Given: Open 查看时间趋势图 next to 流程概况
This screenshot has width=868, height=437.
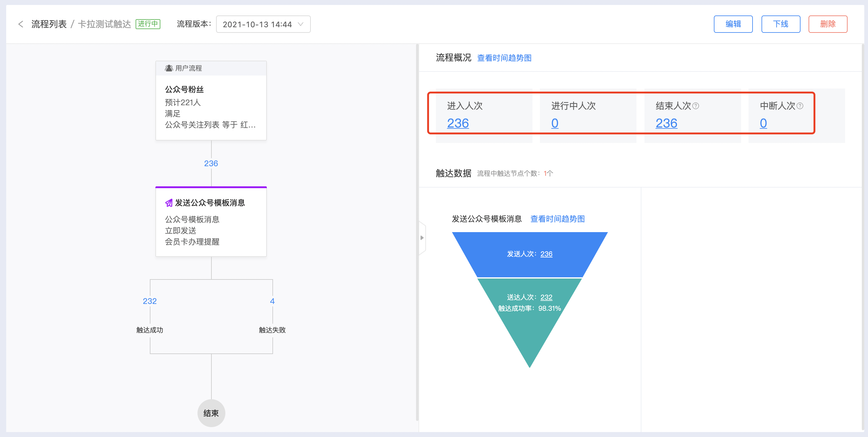Looking at the screenshot, I should [x=504, y=58].
